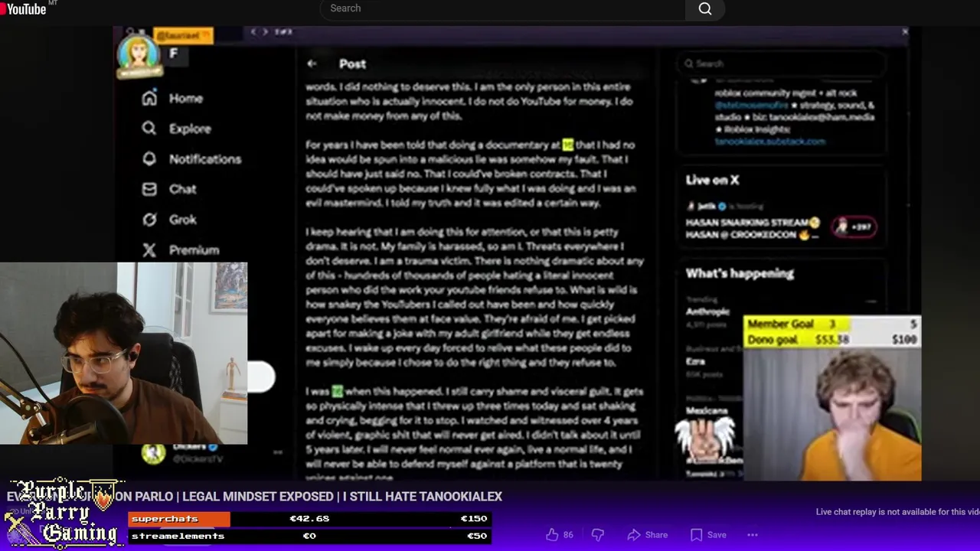The image size is (980, 551).
Task: Click the YouTube logo
Action: [26, 8]
